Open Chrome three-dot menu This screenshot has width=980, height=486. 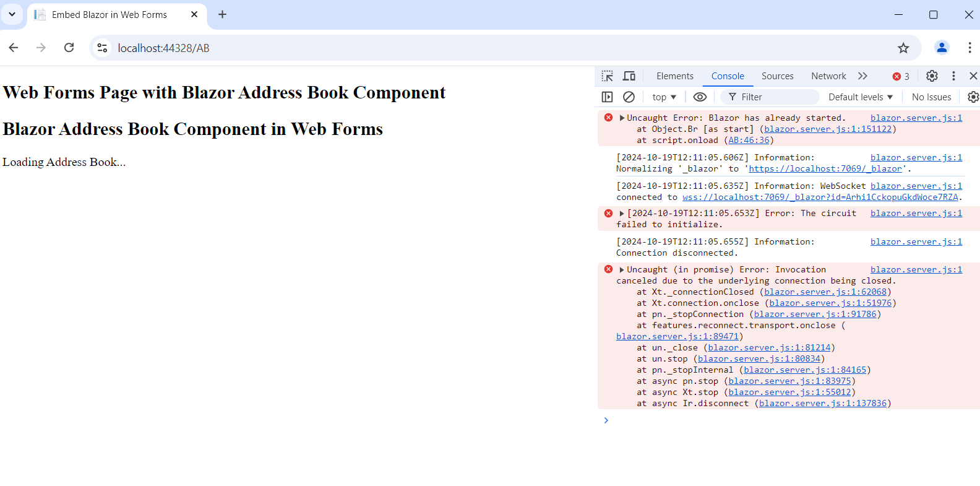point(969,48)
